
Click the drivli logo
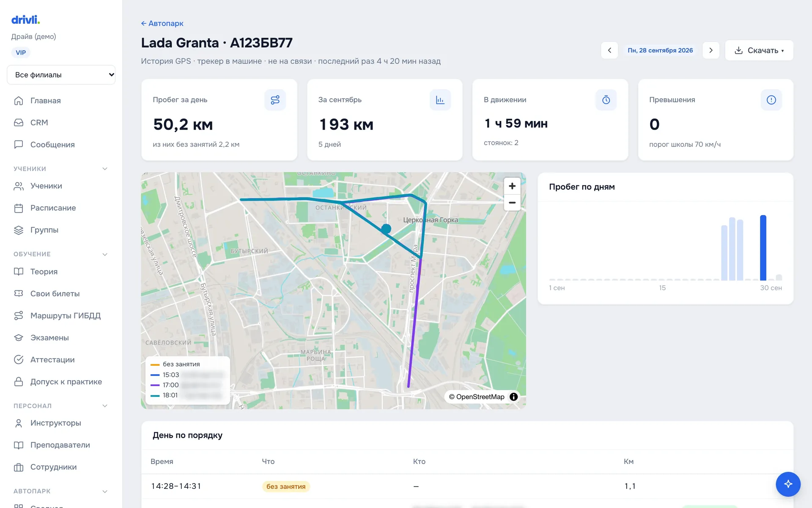(25, 19)
